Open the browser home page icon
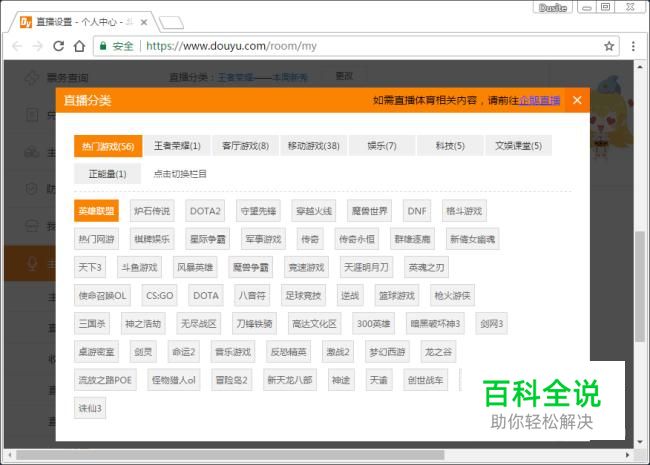The height and width of the screenshot is (465, 650). [79, 46]
